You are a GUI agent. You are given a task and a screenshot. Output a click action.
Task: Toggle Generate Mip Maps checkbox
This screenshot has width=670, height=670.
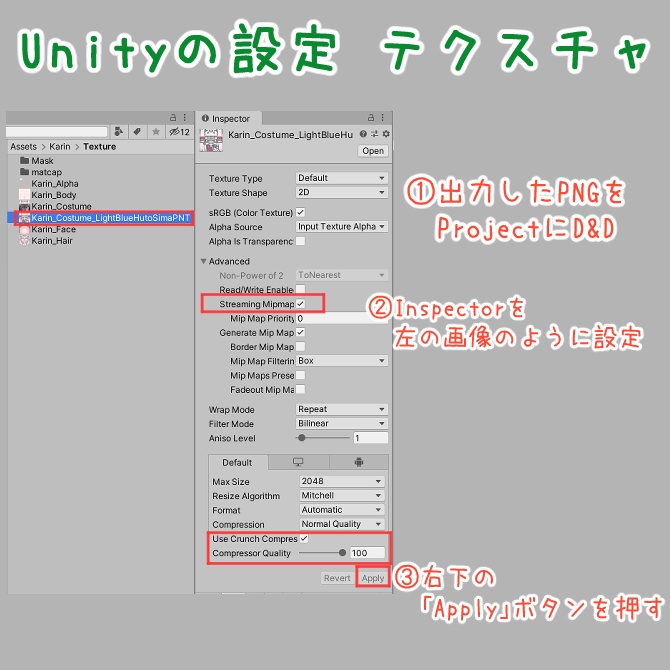(300, 332)
